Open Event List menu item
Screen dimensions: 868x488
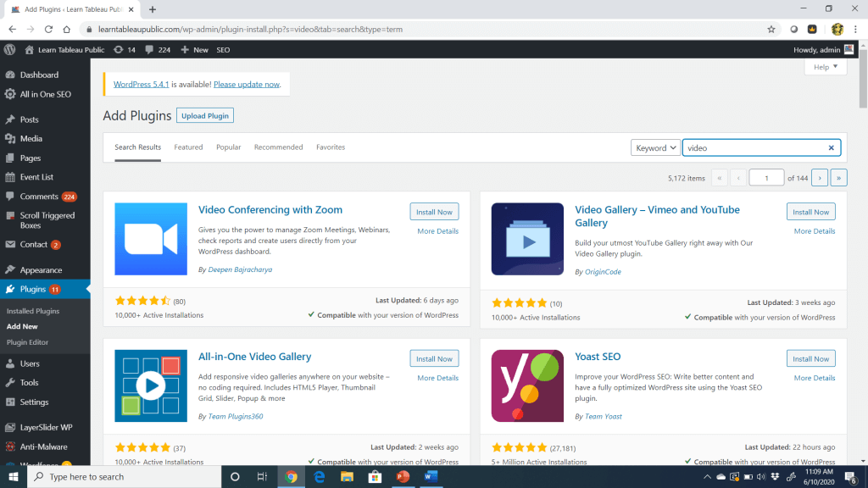(36, 177)
